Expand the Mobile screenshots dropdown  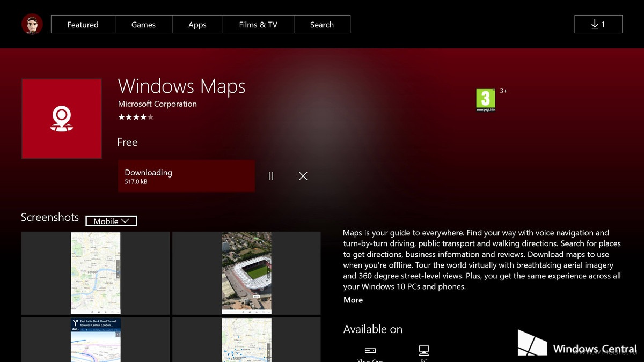click(x=111, y=221)
